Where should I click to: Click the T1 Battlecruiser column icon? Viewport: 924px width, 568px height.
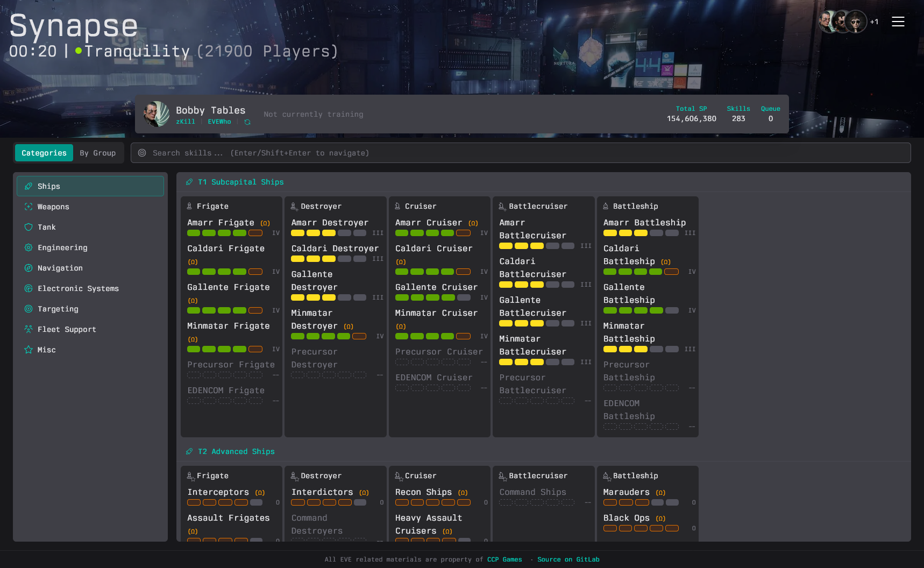(x=502, y=206)
